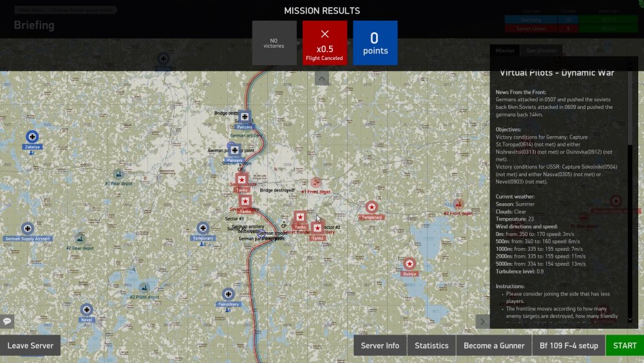Select Soviet Tanks icon near Sector #2

(317, 228)
